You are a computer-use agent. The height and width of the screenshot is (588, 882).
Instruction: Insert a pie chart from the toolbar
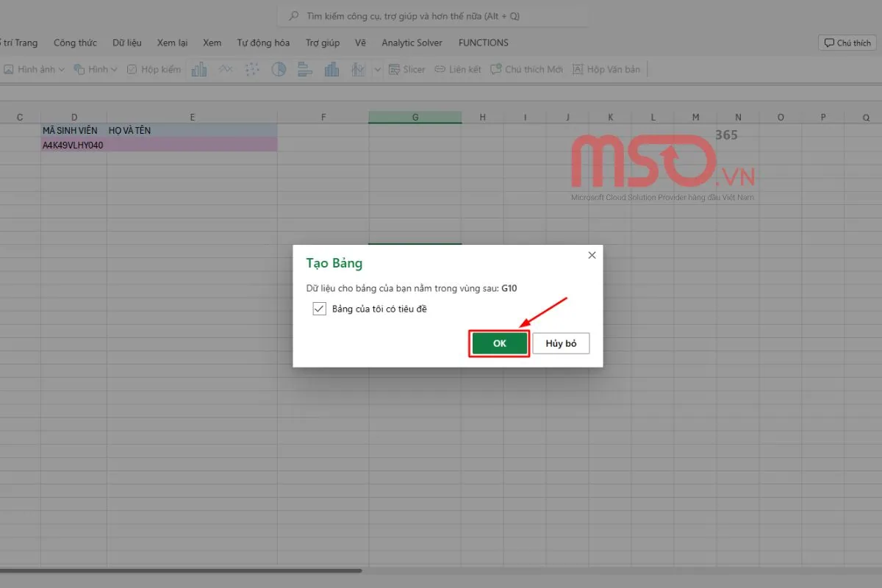[279, 69]
